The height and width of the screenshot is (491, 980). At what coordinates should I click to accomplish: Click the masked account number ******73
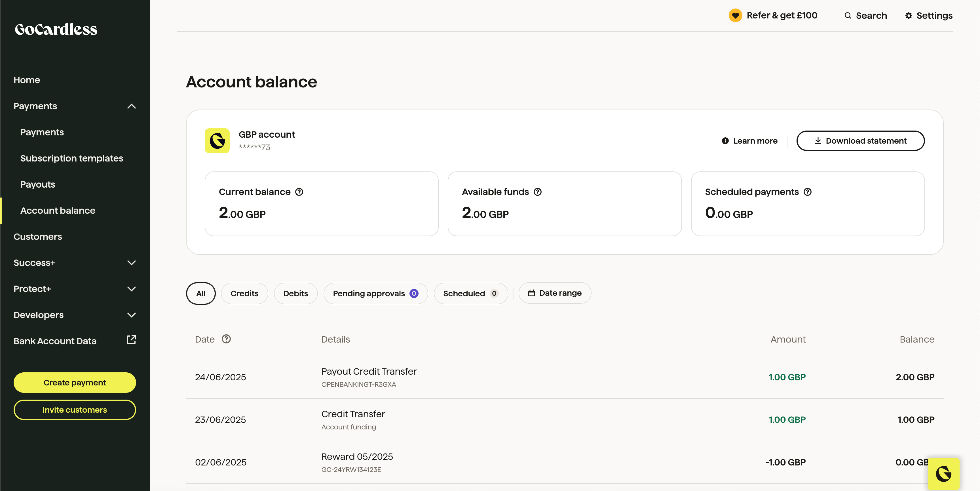[x=254, y=147]
